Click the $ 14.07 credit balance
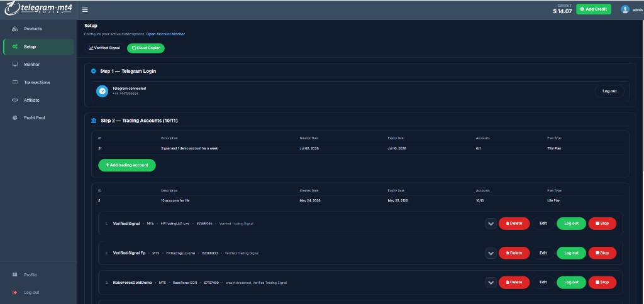 562,11
